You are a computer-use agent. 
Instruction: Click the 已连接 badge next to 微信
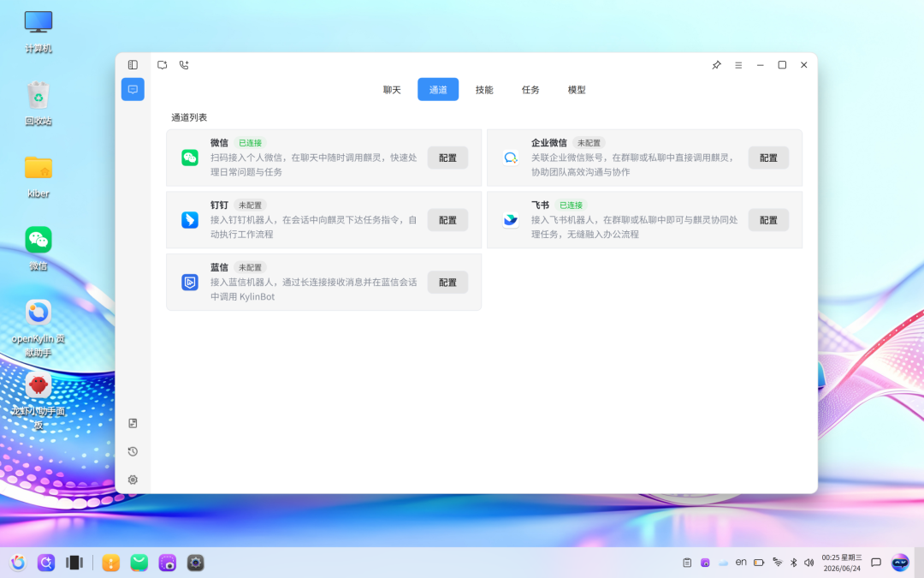(250, 143)
